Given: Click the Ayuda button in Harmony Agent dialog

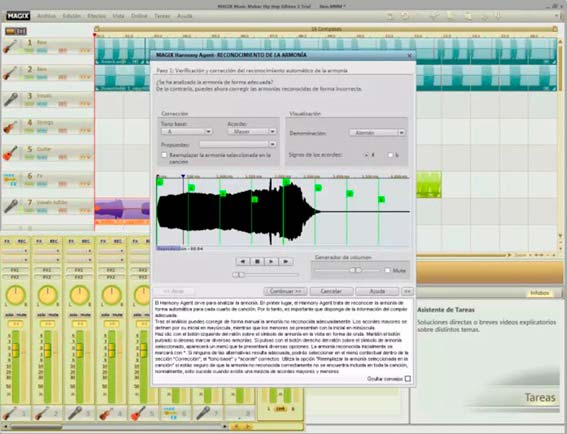Looking at the screenshot, I should (x=377, y=291).
